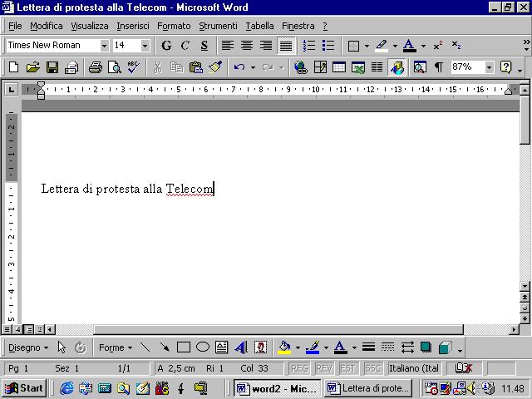
Task: Click the vertical scrollbar down arrow
Action: [x=525, y=286]
